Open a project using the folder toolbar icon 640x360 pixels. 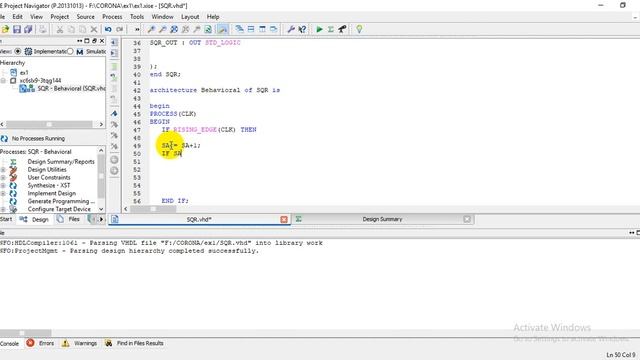[x=5, y=29]
